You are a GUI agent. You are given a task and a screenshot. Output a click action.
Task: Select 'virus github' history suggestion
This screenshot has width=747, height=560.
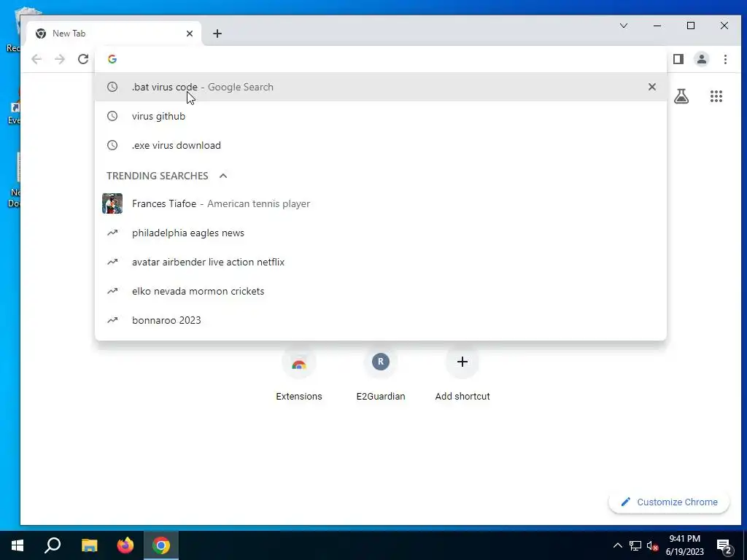[381, 116]
